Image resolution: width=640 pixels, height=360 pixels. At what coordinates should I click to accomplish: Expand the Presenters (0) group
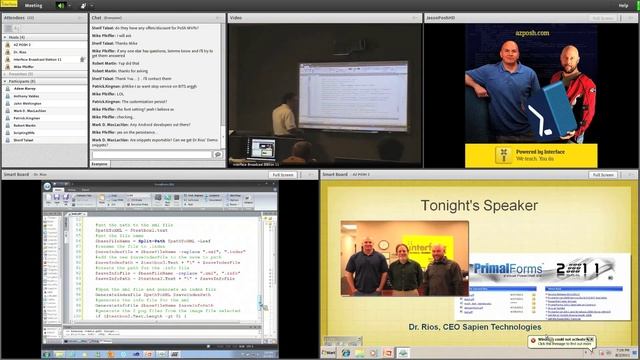pyautogui.click(x=5, y=74)
